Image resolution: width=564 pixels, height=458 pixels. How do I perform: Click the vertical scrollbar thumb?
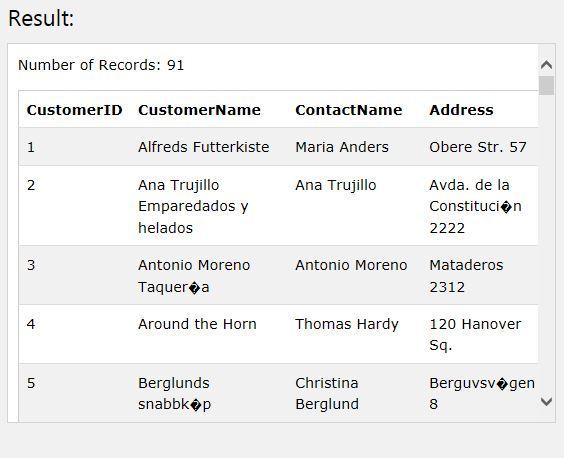546,85
